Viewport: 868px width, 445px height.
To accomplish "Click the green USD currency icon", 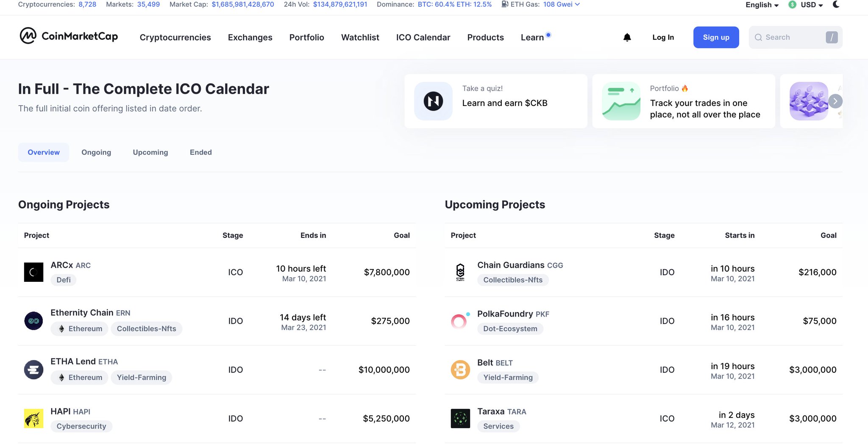I will pos(792,5).
